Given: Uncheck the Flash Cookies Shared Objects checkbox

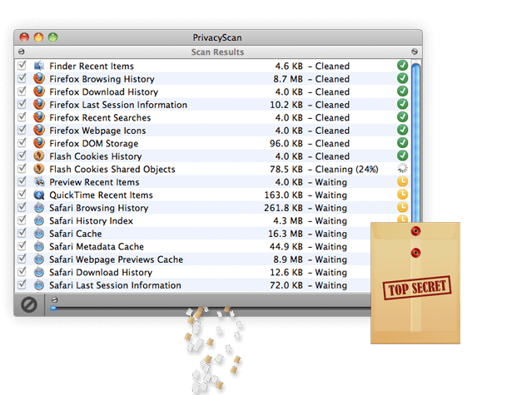Looking at the screenshot, I should (22, 168).
